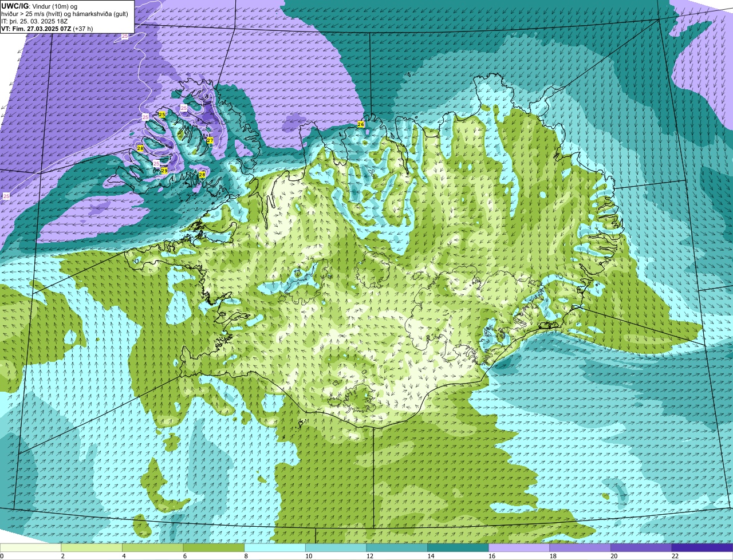Click the yellow 28 marker directly below yellow 27
Image resolution: width=733 pixels, height=560 pixels.
point(202,175)
